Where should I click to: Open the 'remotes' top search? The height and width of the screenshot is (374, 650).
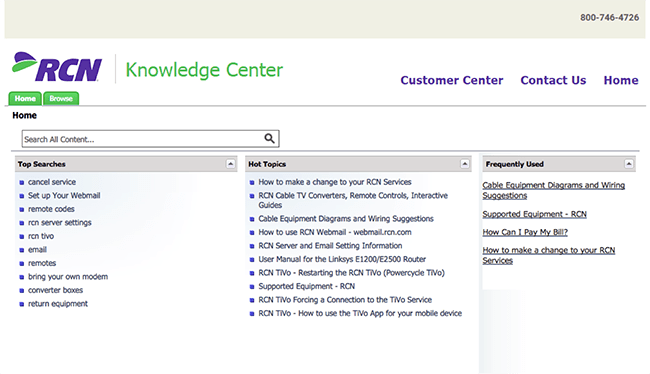pyautogui.click(x=42, y=263)
